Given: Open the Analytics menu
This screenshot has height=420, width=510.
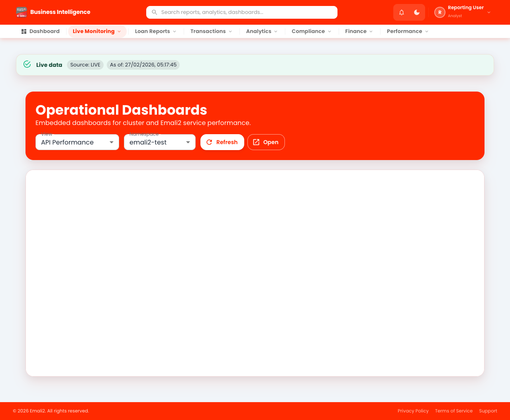Looking at the screenshot, I should pyautogui.click(x=262, y=31).
